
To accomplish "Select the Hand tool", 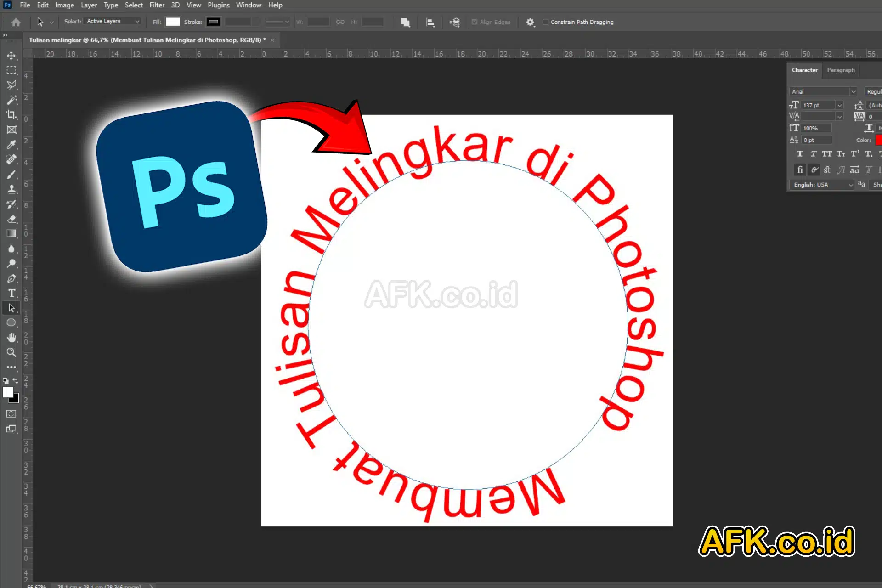I will pos(11,338).
